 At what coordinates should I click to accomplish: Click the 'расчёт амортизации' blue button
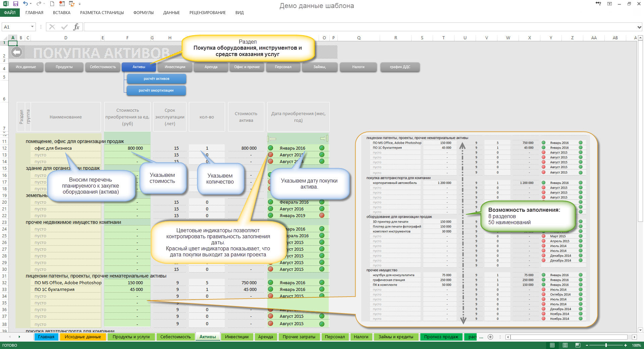(x=156, y=91)
